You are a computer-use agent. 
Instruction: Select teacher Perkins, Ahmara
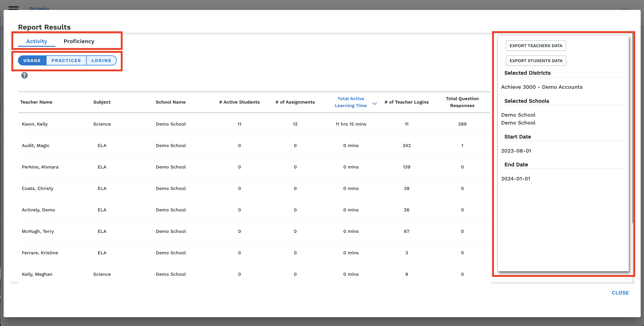[x=40, y=167]
